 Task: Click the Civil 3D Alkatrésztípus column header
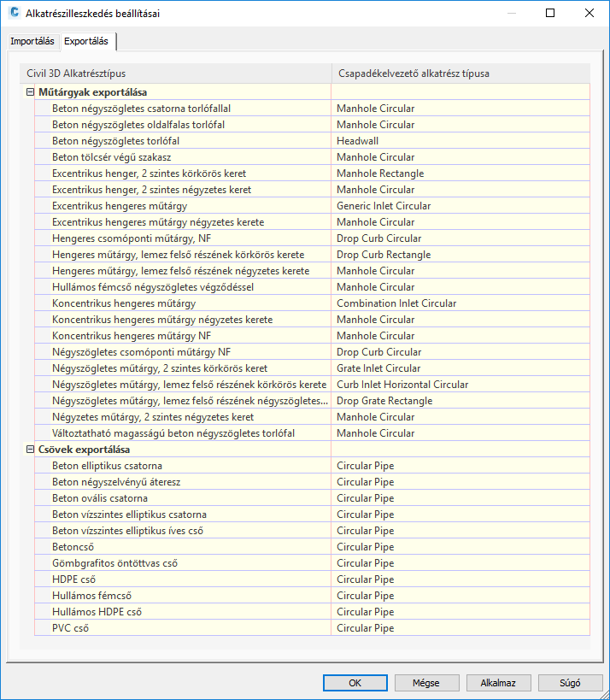click(x=176, y=74)
